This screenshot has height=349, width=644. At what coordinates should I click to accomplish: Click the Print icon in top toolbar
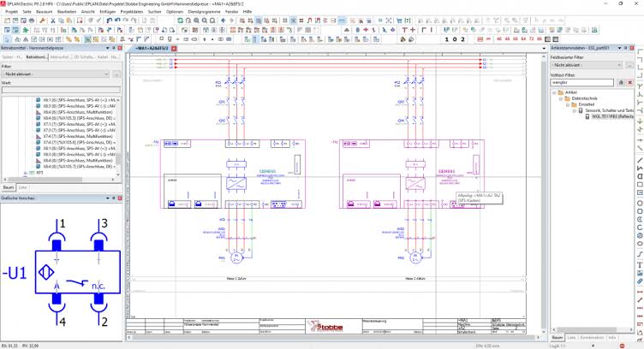(x=32, y=21)
